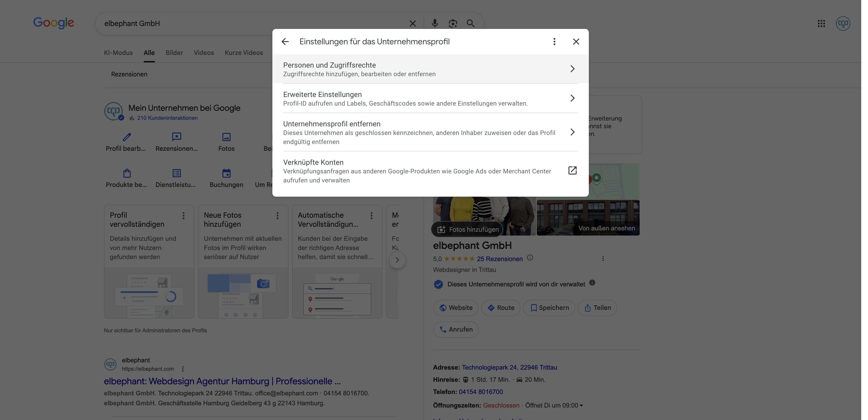Screen dimensions: 868x420
Task: Select the Alle tab
Action: point(149,53)
